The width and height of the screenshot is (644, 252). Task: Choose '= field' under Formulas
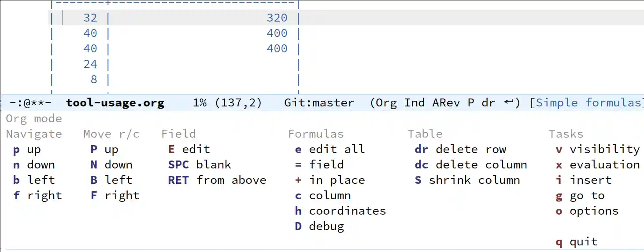click(x=319, y=165)
